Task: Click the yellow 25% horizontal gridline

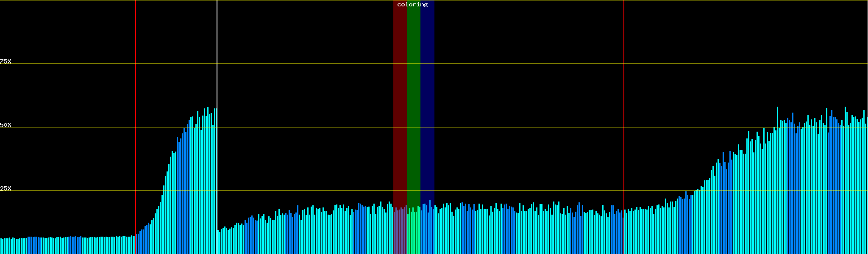Action: pos(509,191)
